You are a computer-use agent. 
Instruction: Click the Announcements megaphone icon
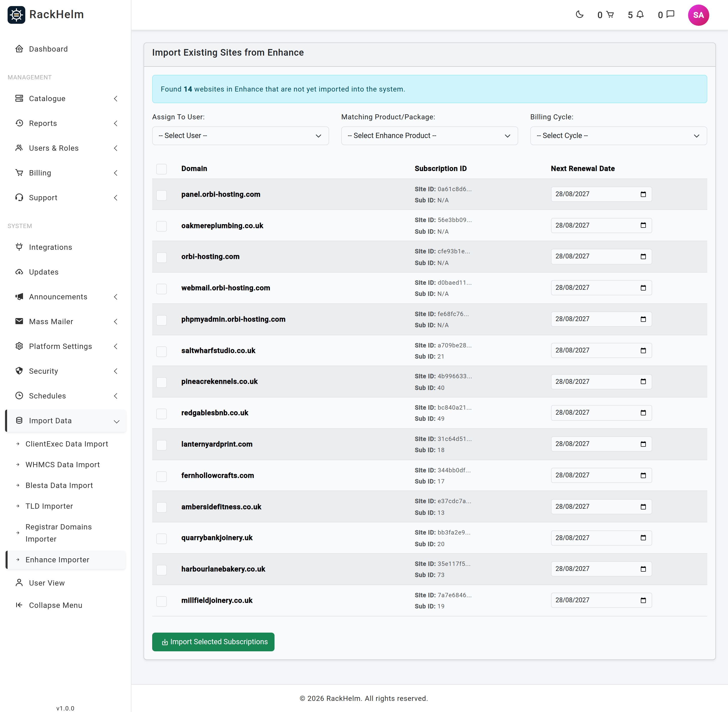(x=19, y=296)
